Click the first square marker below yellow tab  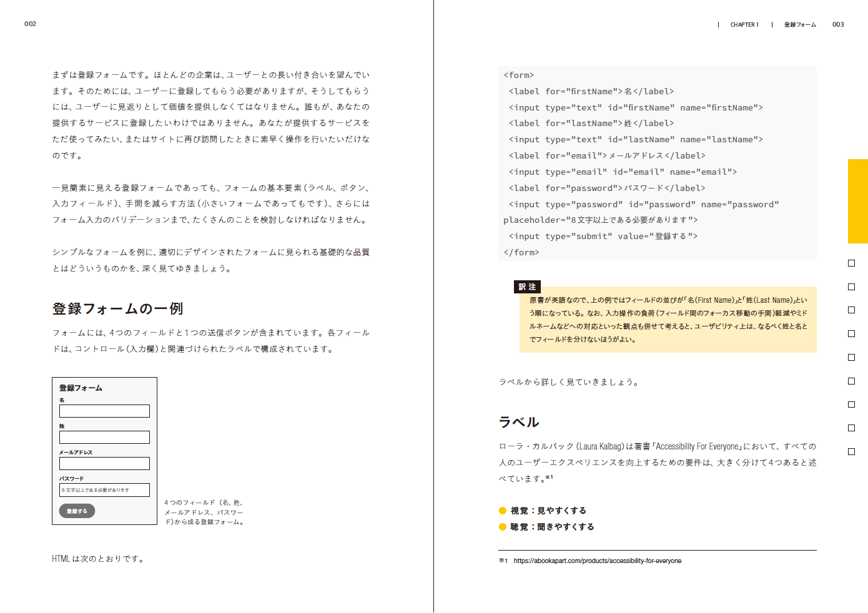(851, 263)
